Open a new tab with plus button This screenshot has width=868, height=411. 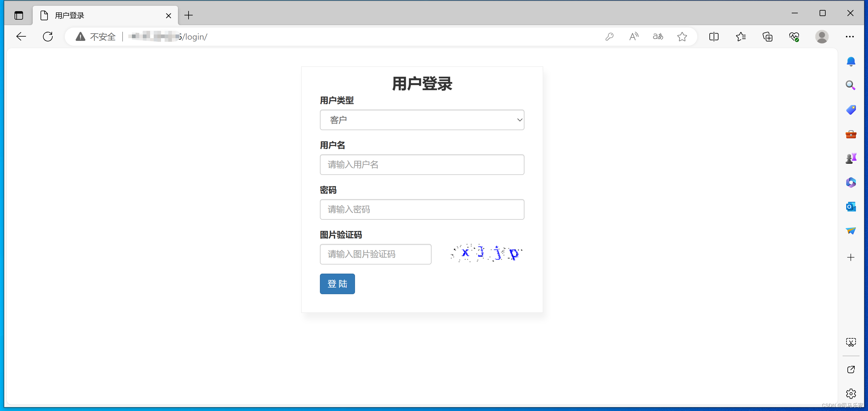(x=188, y=15)
